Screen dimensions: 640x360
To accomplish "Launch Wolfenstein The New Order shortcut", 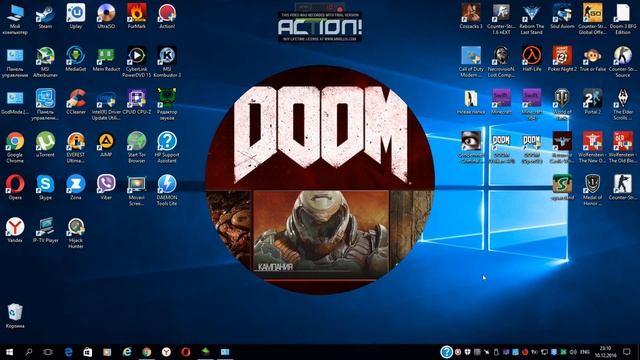I will pyautogui.click(x=592, y=148).
